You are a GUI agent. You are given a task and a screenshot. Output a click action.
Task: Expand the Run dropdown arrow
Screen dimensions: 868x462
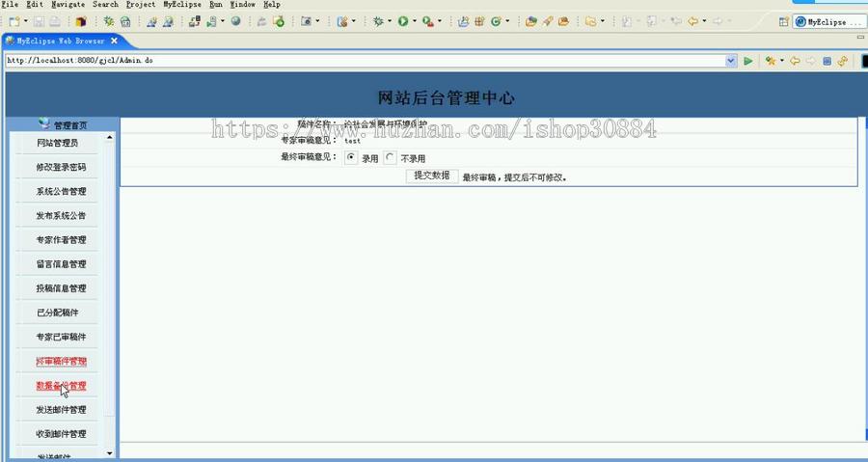[x=415, y=21]
